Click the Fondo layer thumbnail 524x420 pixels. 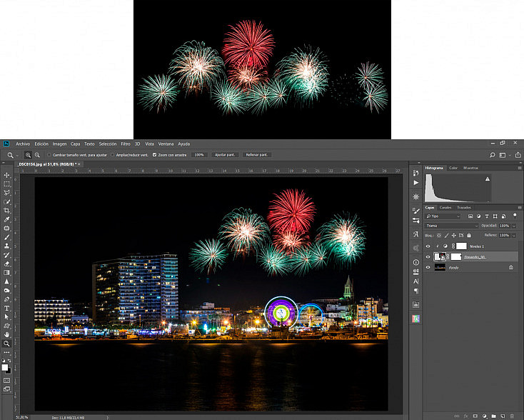click(440, 267)
